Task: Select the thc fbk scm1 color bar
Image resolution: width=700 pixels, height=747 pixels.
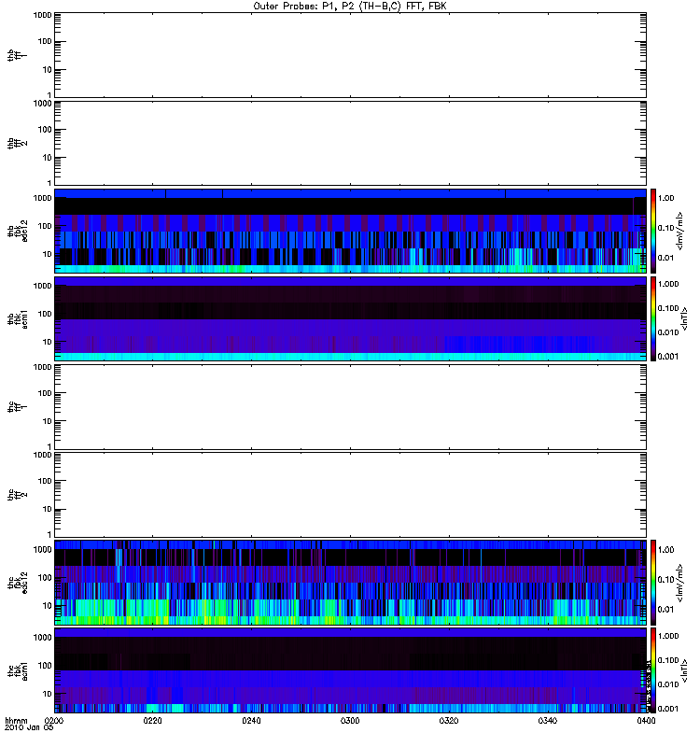Action: pos(653,670)
